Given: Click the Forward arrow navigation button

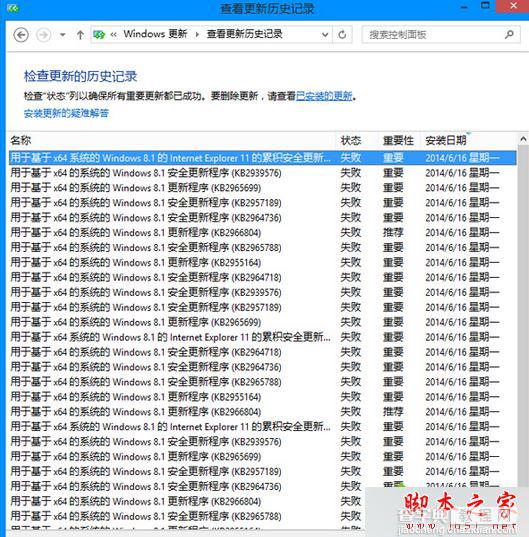Looking at the screenshot, I should pyautogui.click(x=43, y=35).
